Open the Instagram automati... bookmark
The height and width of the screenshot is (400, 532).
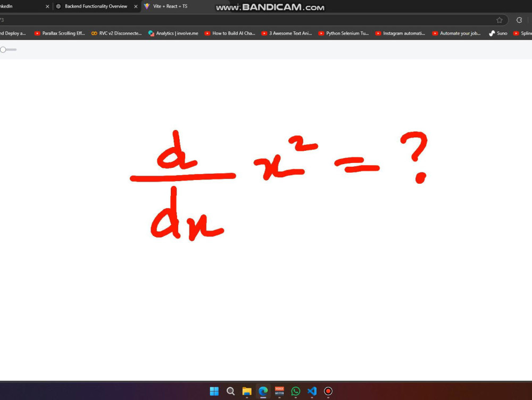click(x=401, y=33)
